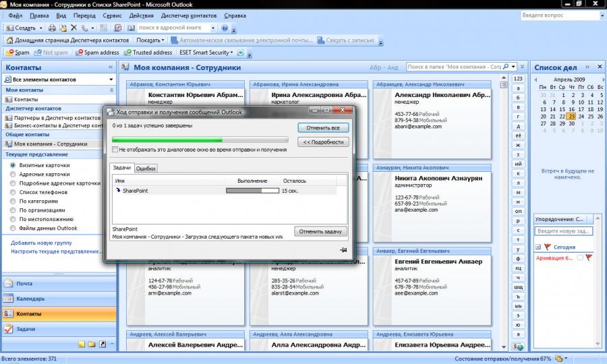Open the Задачи navigation button

coord(59,329)
